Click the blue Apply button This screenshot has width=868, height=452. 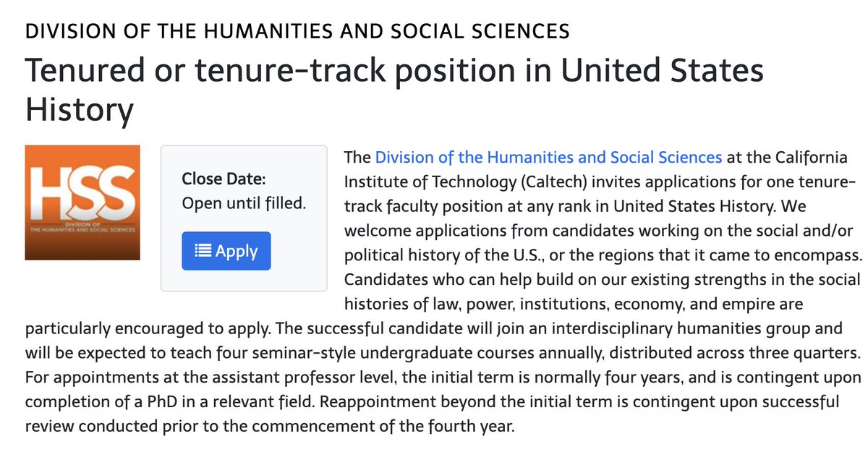pos(226,251)
